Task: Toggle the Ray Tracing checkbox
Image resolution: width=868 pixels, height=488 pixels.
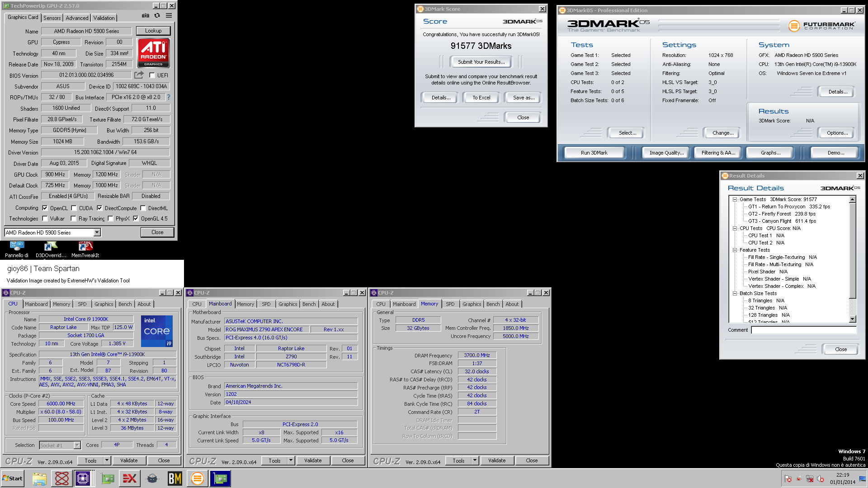Action: click(x=73, y=219)
